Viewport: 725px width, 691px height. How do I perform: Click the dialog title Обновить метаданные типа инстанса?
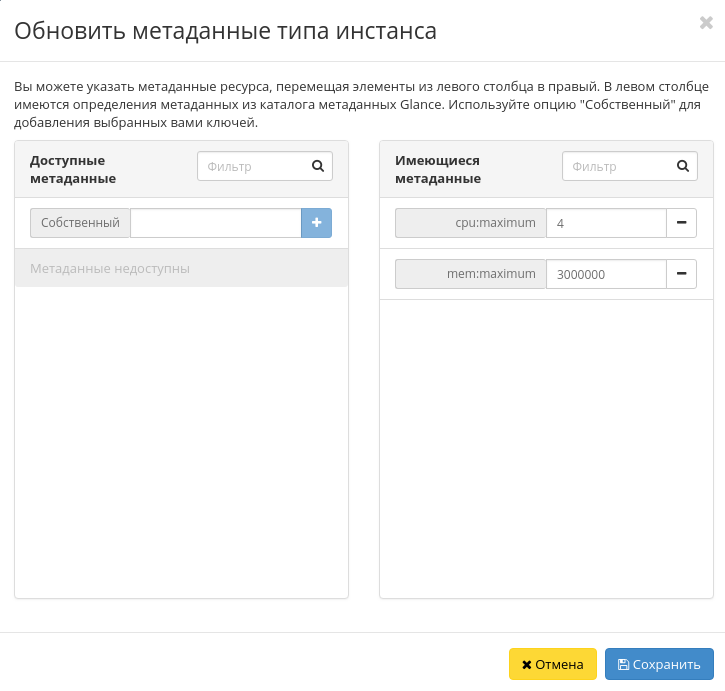pos(225,31)
